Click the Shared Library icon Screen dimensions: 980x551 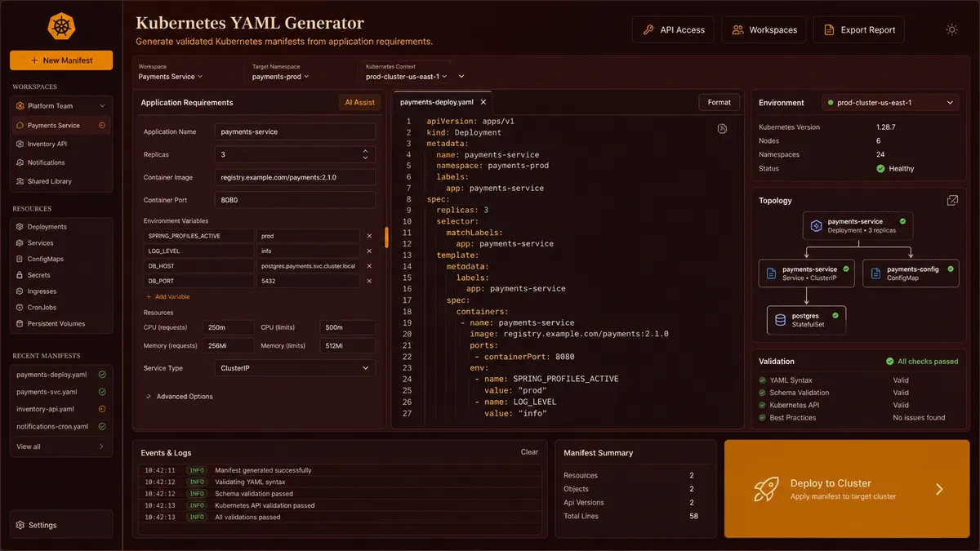[x=20, y=181]
